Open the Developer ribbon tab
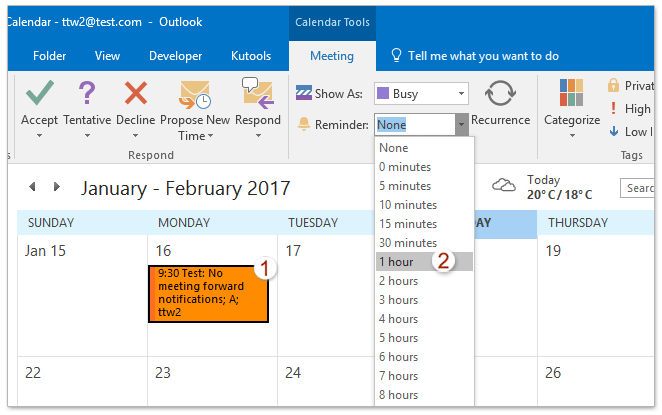Image resolution: width=662 pixels, height=415 pixels. point(176,56)
